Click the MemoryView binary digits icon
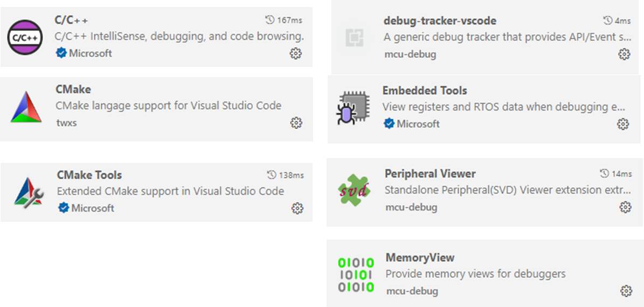 click(x=356, y=275)
